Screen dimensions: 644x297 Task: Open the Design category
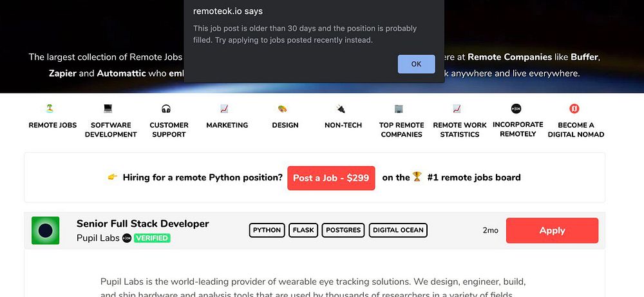click(285, 125)
